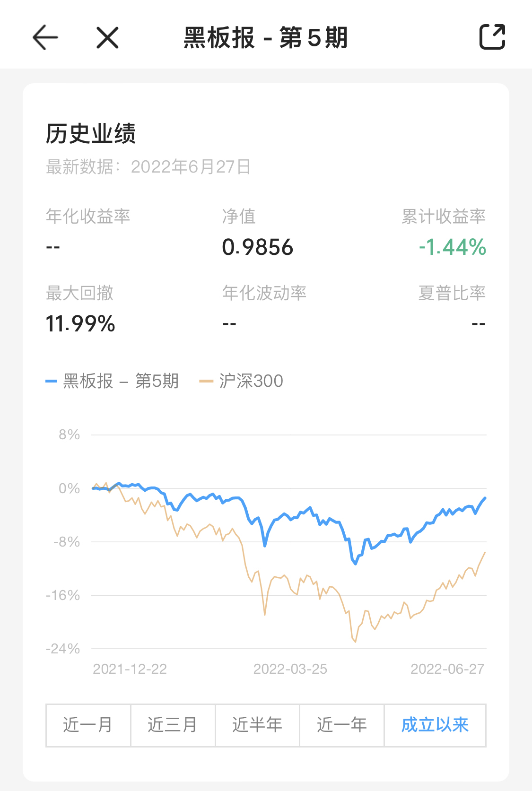Tap the 夏普比率 label
This screenshot has width=532, height=791.
click(x=452, y=293)
